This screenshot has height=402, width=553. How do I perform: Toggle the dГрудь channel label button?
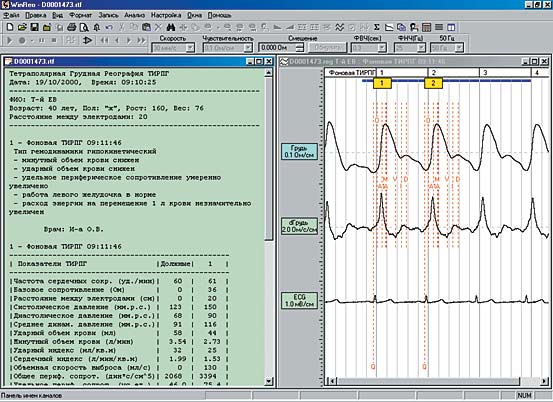point(299,226)
